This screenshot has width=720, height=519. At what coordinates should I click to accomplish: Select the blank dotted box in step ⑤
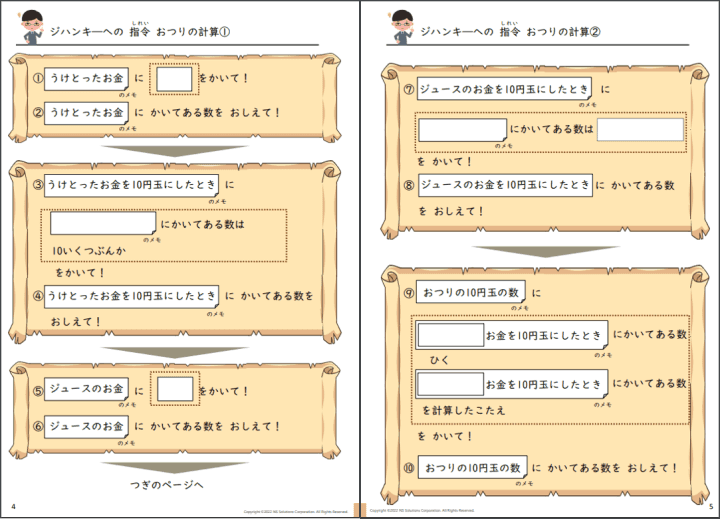click(x=174, y=389)
